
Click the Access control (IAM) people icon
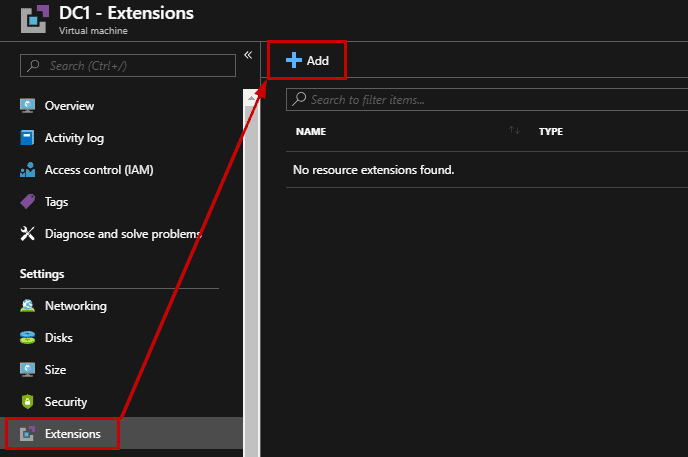click(27, 170)
